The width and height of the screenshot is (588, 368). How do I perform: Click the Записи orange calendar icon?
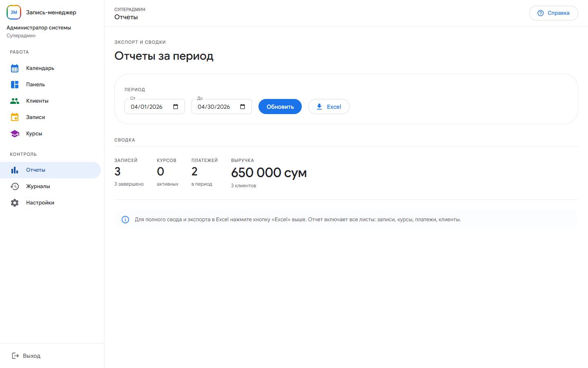[x=15, y=117]
